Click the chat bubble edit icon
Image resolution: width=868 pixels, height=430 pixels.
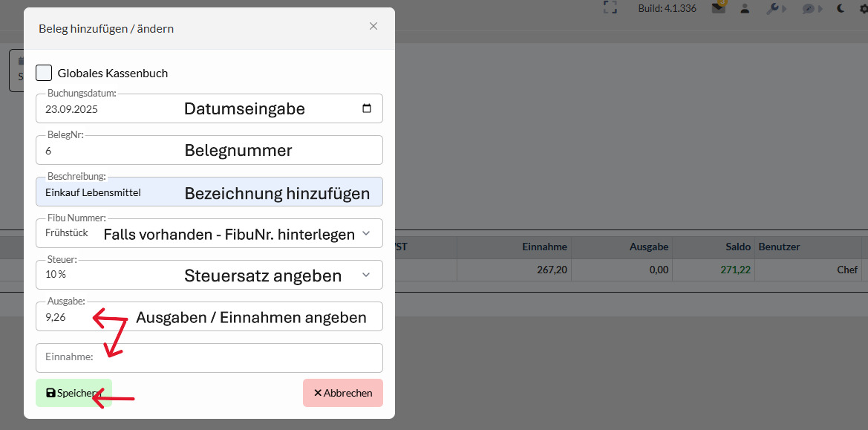tap(808, 8)
